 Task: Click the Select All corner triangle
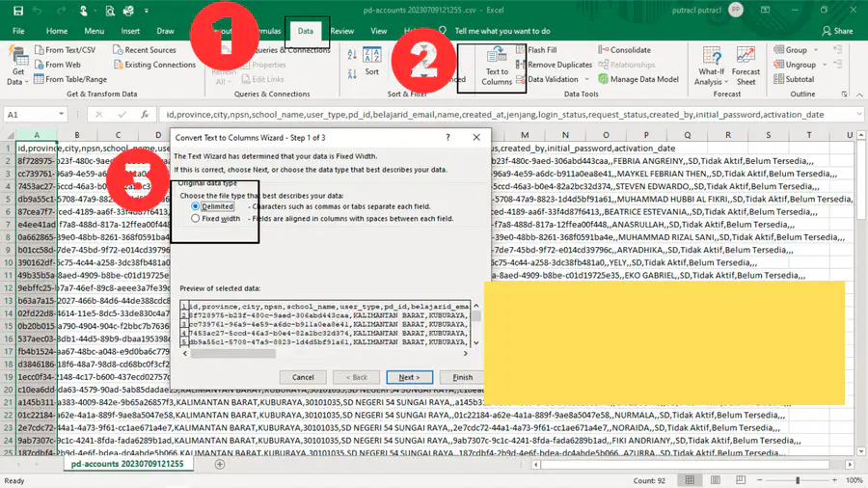point(10,135)
